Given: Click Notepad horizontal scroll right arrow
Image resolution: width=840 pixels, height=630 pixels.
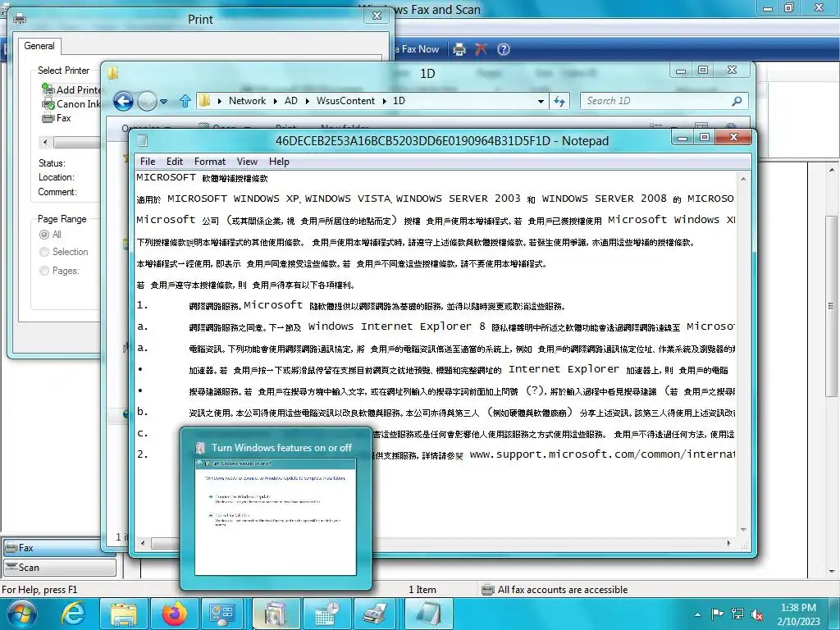Looking at the screenshot, I should (728, 543).
